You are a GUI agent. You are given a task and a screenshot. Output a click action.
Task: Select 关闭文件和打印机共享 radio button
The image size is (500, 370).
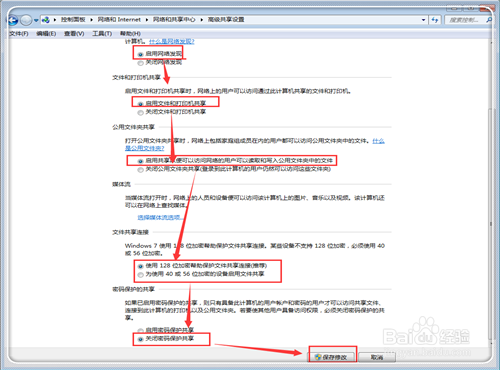coord(141,113)
